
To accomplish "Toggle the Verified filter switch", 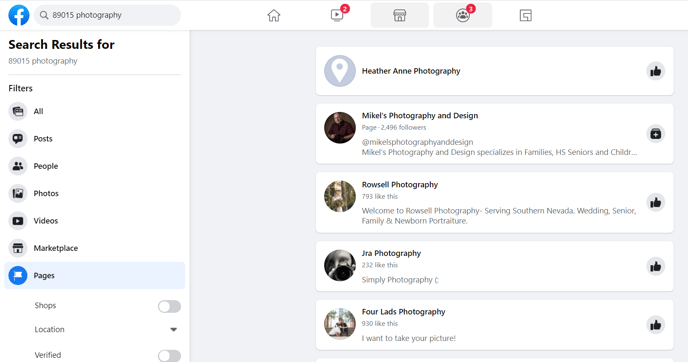I will click(x=169, y=355).
